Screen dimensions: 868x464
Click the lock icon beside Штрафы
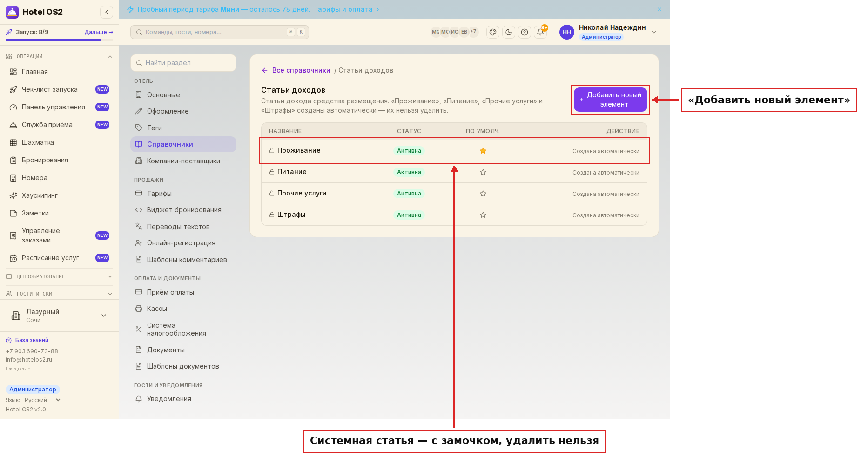click(272, 215)
